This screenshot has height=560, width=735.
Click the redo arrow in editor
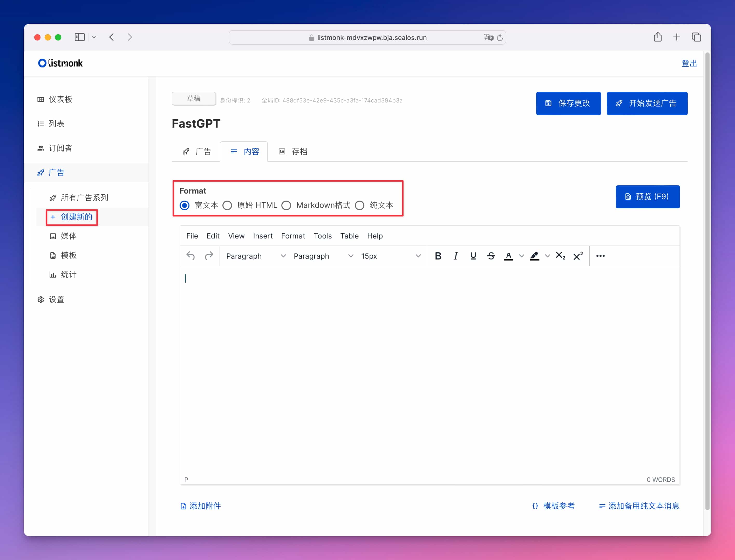click(209, 256)
